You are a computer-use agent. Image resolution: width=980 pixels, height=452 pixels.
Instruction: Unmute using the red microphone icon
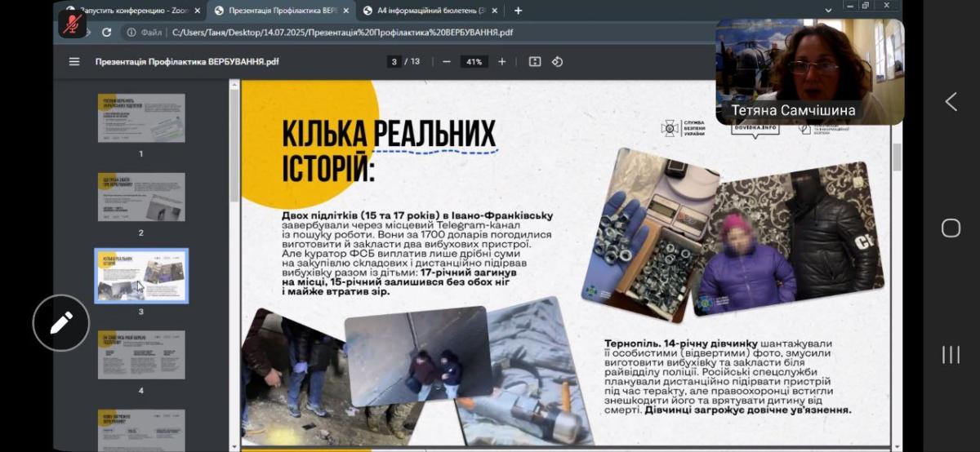tap(72, 22)
